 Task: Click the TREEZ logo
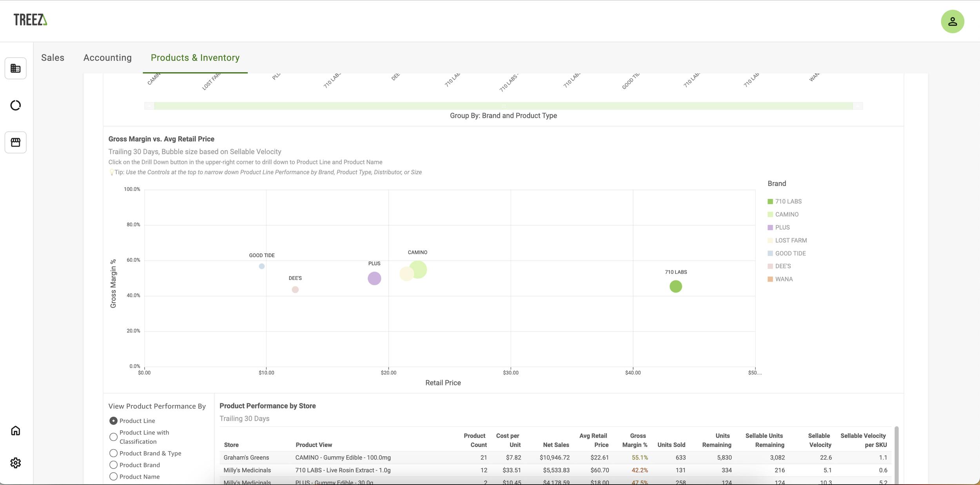click(x=30, y=20)
